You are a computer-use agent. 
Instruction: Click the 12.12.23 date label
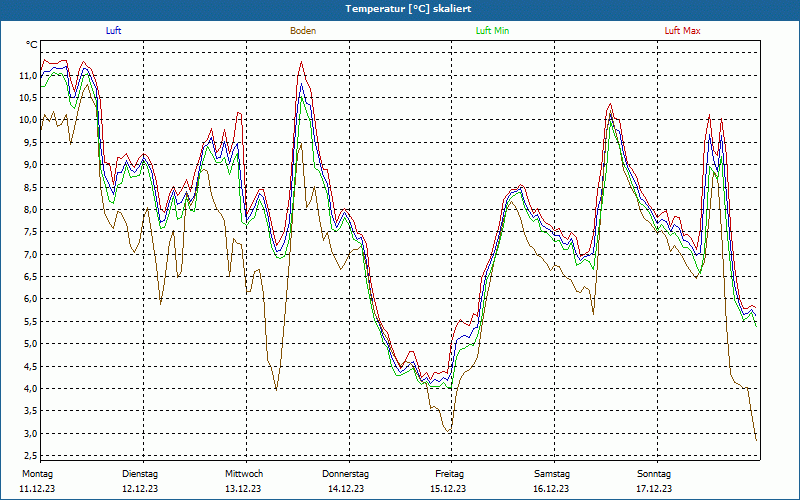(140, 489)
